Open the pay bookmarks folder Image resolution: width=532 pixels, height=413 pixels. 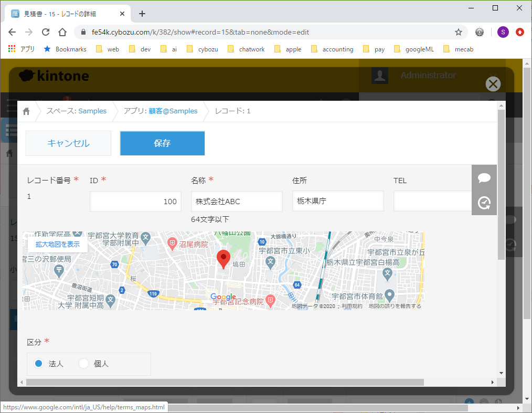coord(374,49)
